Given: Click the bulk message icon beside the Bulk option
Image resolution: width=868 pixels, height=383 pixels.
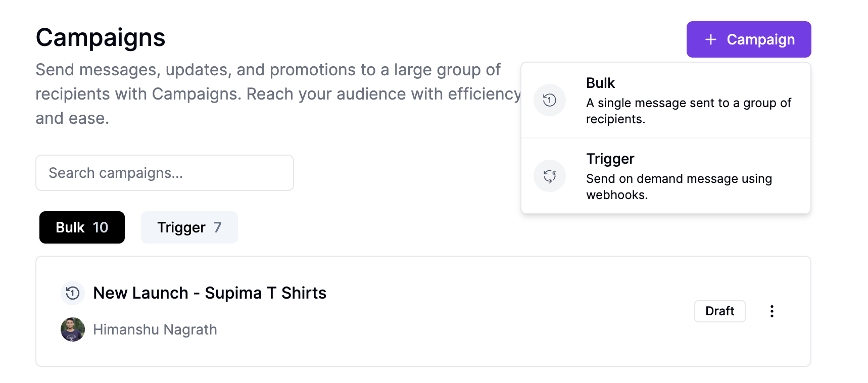Looking at the screenshot, I should click(549, 100).
